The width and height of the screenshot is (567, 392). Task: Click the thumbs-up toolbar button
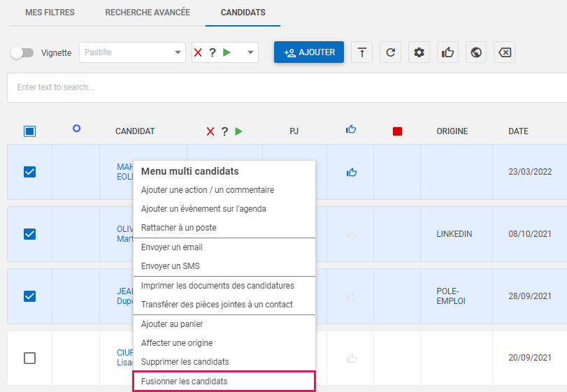pos(447,52)
